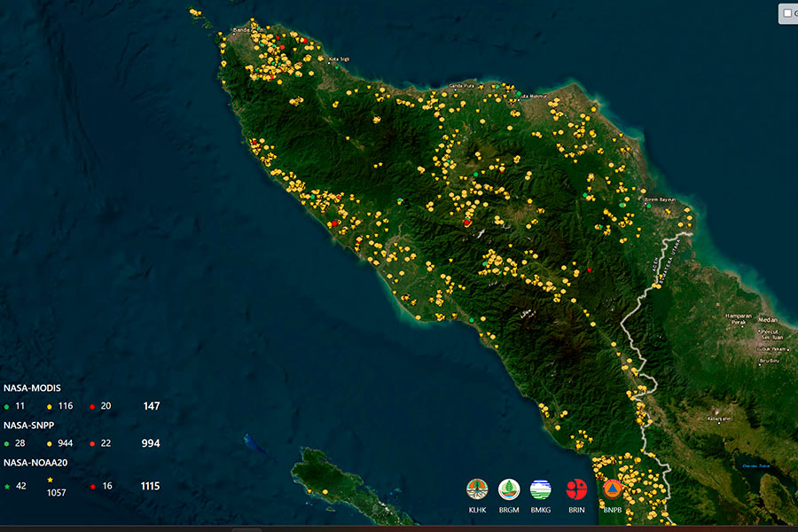The image size is (798, 532).
Task: Click the red dot in NASA-SNPP legend
Action: click(92, 443)
